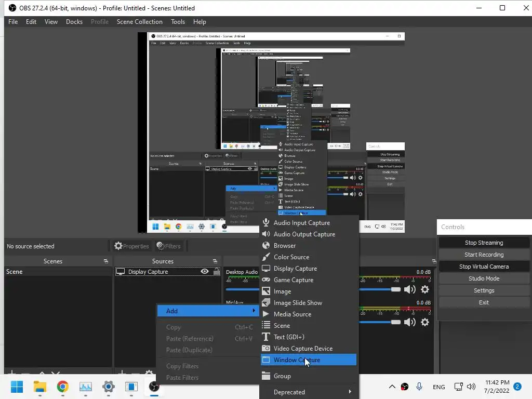
Task: Click the preview canvas area
Action: [x=271, y=132]
